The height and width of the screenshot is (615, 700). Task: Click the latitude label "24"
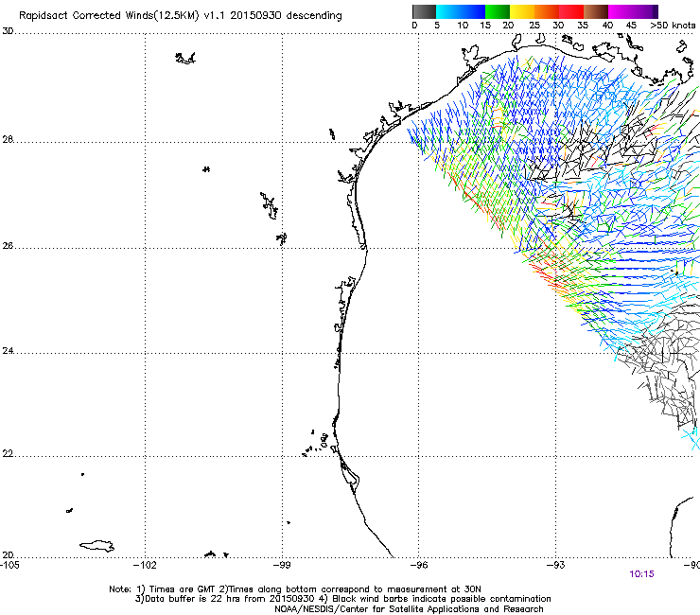pos(8,351)
